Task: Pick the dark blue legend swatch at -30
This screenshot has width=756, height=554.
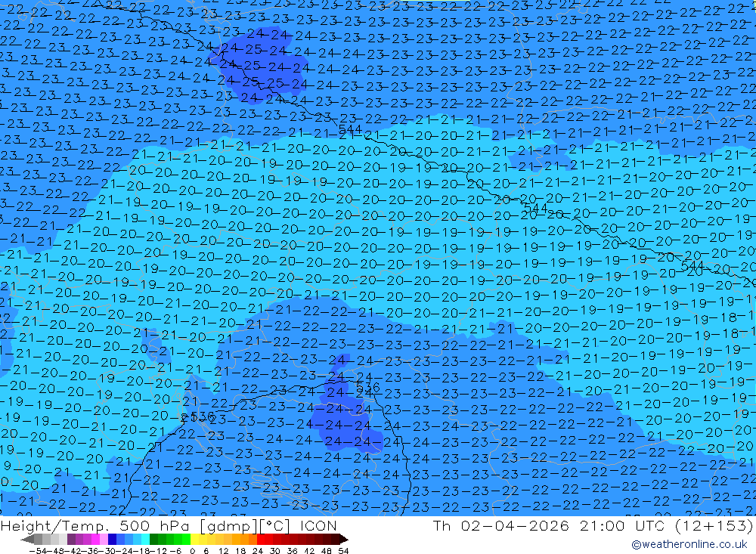Action: point(112,539)
